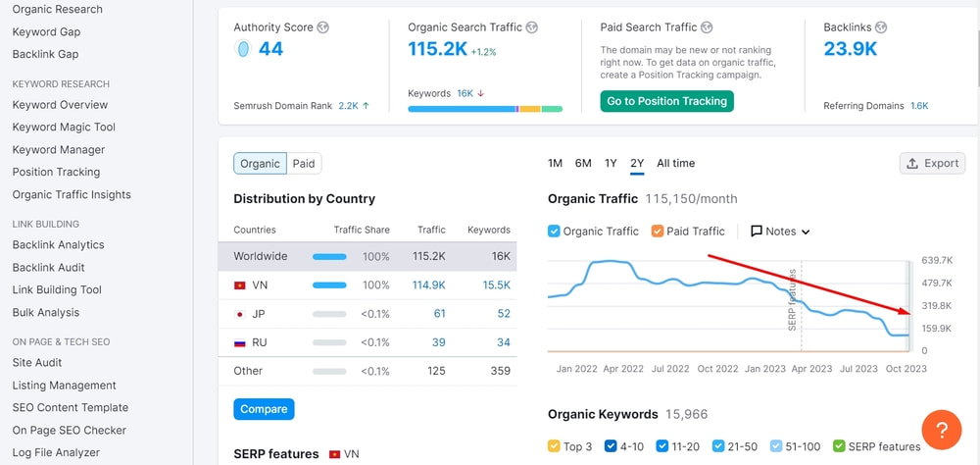Open Bulk Analysis in the sidebar

46,312
